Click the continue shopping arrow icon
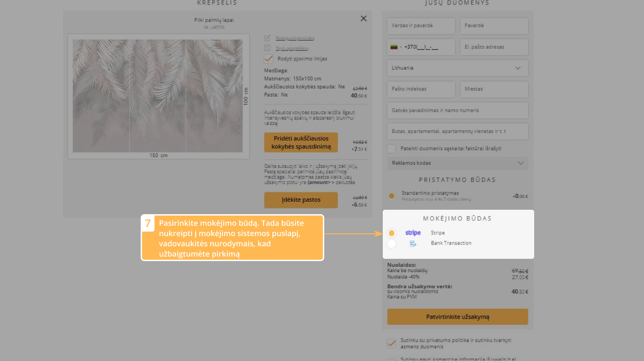This screenshot has width=644, height=361. [268, 48]
